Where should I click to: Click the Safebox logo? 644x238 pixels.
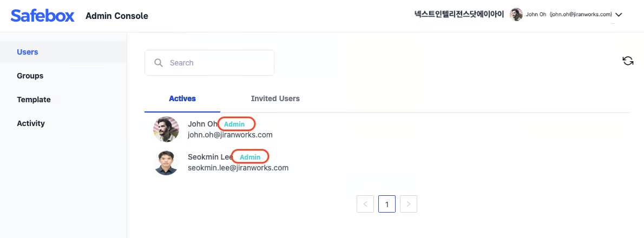[x=43, y=15]
